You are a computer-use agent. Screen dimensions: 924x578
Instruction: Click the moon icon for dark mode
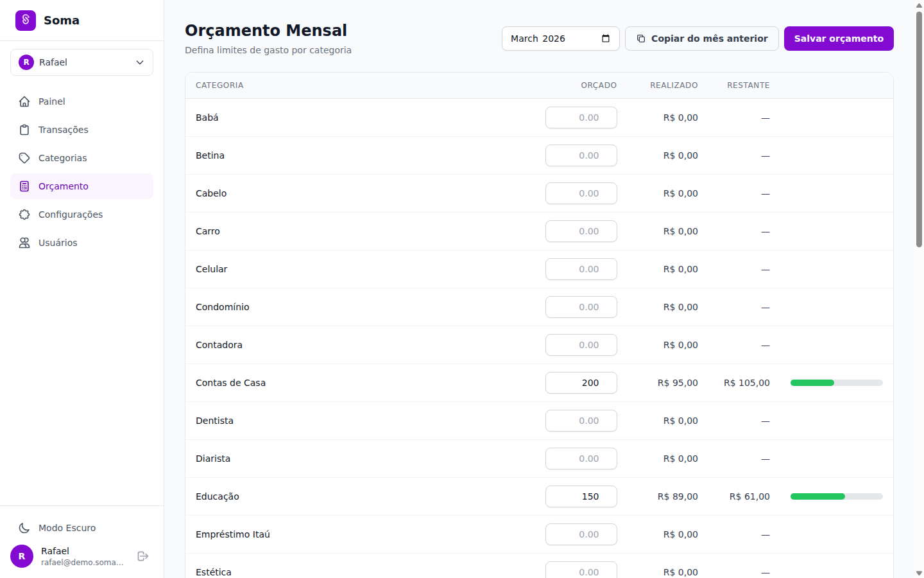24,527
